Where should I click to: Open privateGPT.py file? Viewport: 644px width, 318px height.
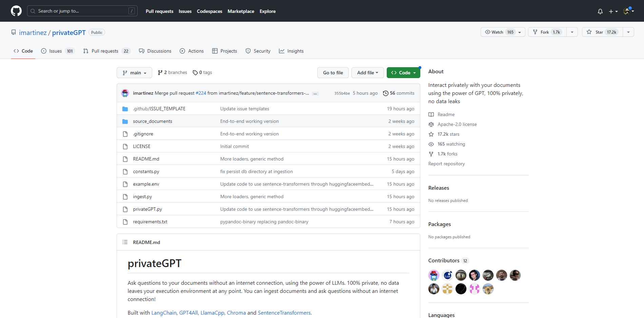pyautogui.click(x=147, y=209)
